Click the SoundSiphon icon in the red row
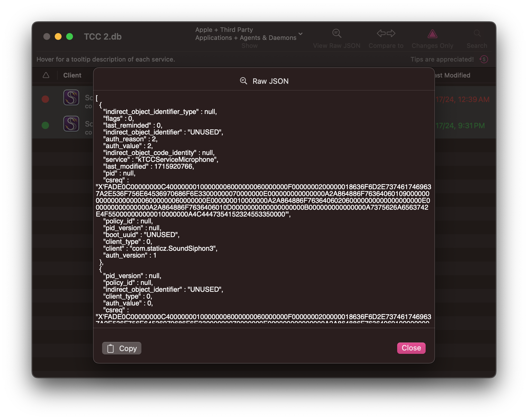The image size is (528, 420). click(x=71, y=98)
